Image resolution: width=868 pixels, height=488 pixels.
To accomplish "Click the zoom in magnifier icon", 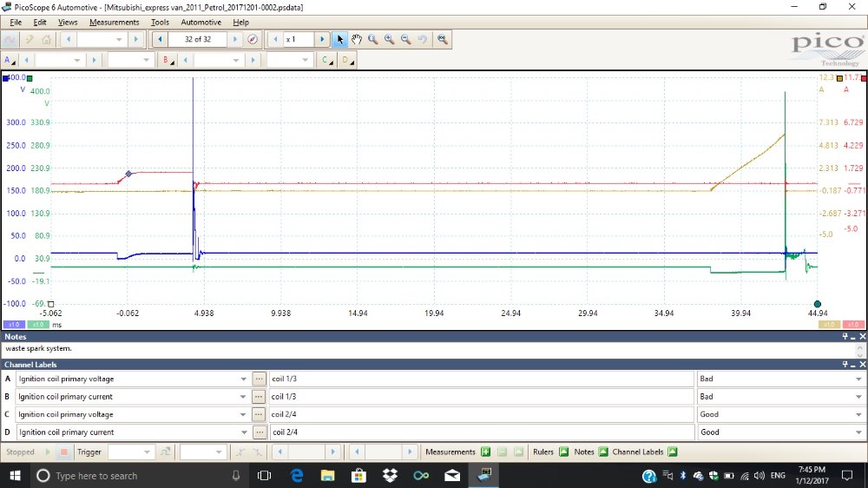I will click(389, 40).
